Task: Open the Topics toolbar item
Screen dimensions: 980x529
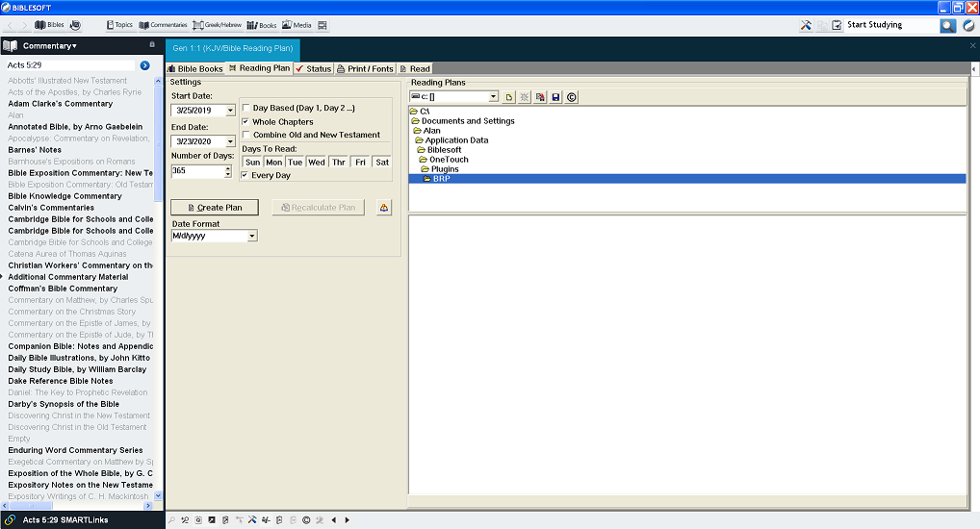Action: pos(119,25)
